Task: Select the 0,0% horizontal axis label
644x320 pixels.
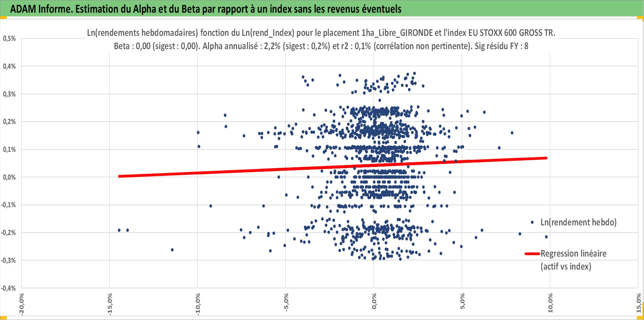Action: (x=374, y=301)
